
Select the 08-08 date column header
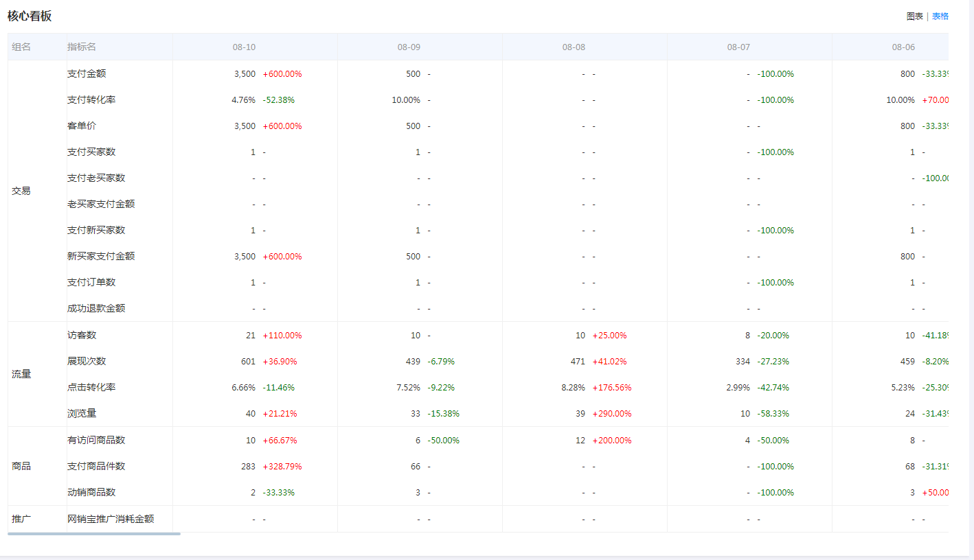click(574, 47)
